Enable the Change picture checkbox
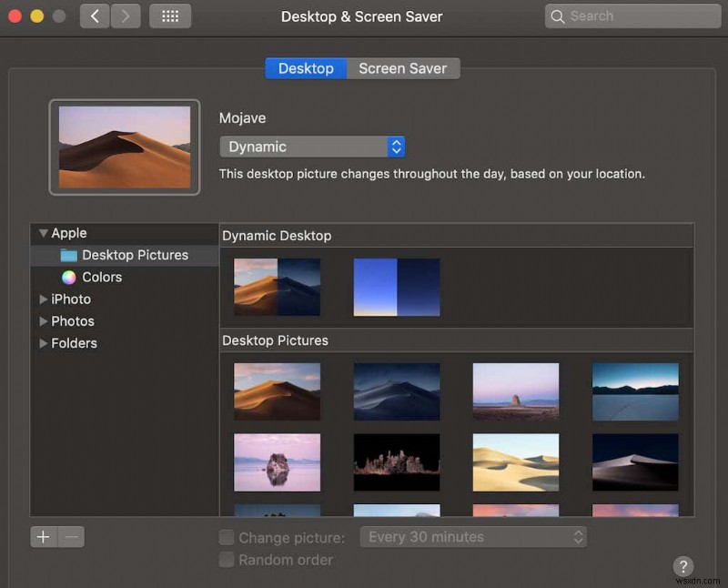Screen dimensions: 728x588 tap(226, 538)
